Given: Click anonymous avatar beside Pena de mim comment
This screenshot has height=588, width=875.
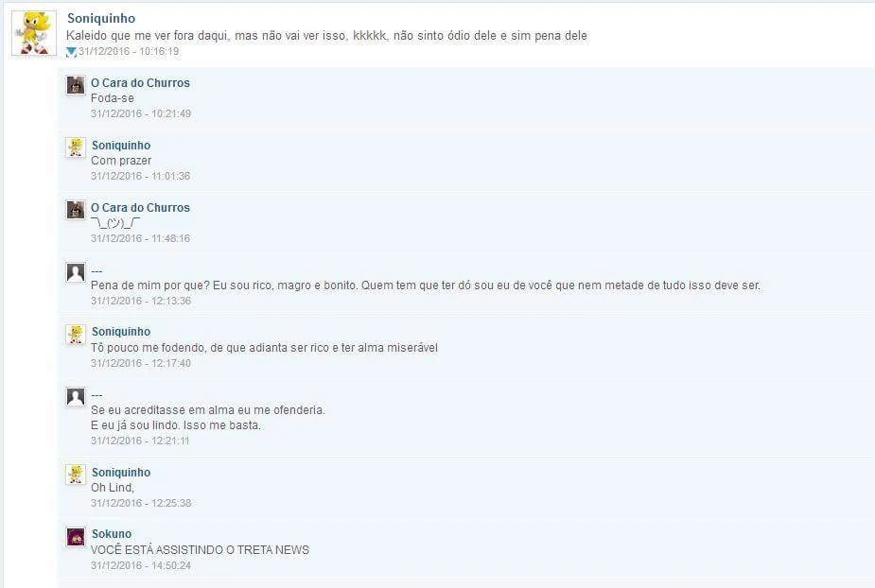Looking at the screenshot, I should pos(76,272).
